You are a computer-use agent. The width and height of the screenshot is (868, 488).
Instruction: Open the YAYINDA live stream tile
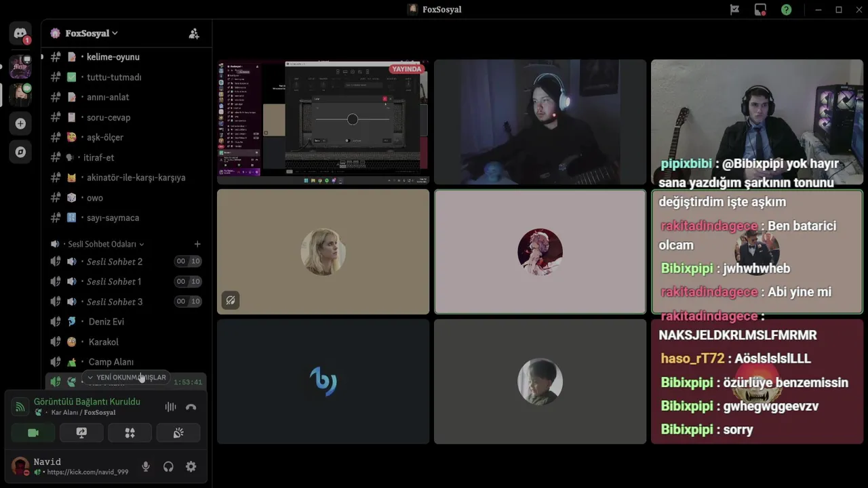point(323,122)
